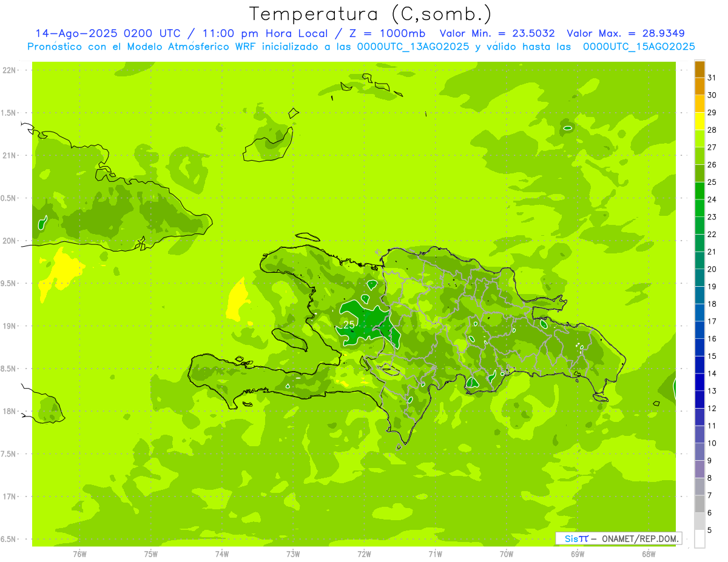This screenshot has height=562, width=728.
Task: Click the '21N' latitude label
Action: [10, 156]
